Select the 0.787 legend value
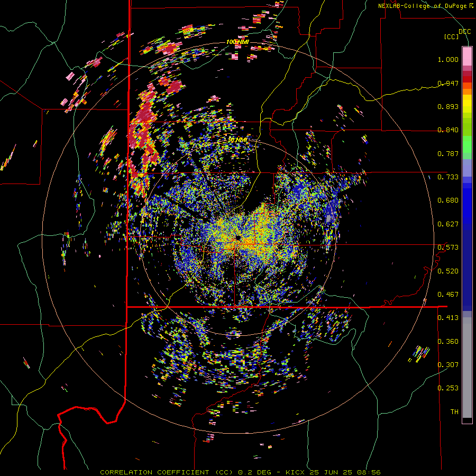The image size is (476, 476). [x=448, y=153]
